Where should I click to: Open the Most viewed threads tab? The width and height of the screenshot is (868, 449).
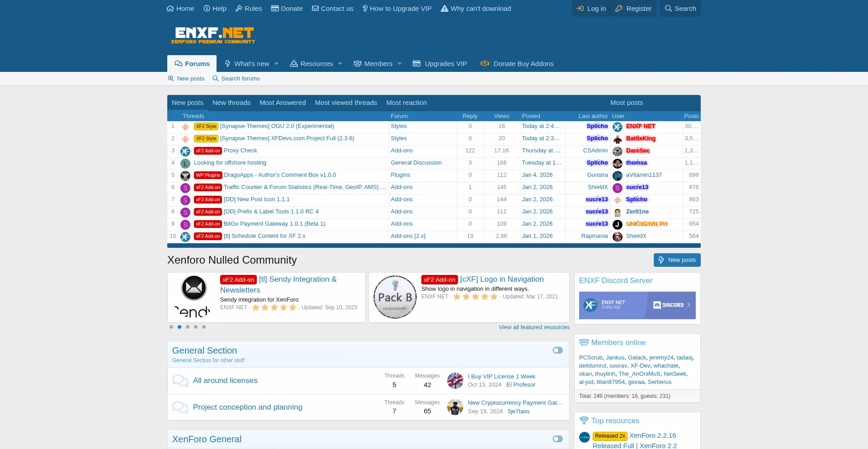tap(346, 103)
